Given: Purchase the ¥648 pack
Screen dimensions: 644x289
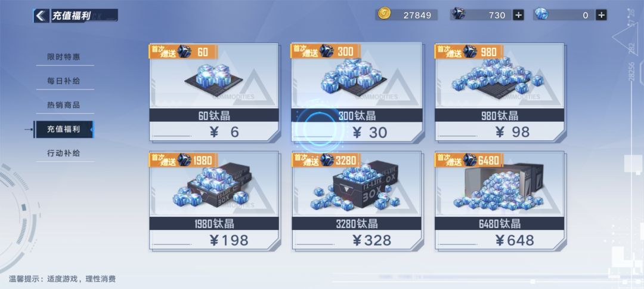Looking at the screenshot, I should pyautogui.click(x=500, y=201).
